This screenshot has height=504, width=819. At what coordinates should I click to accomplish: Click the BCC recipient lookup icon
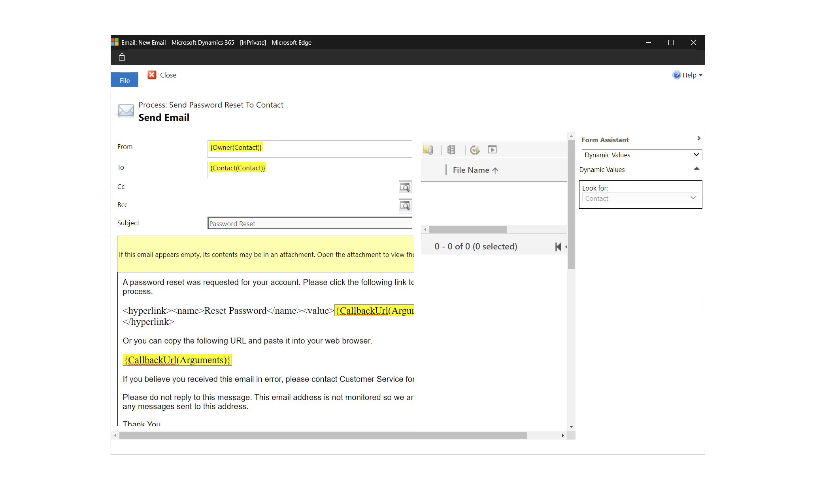[406, 205]
